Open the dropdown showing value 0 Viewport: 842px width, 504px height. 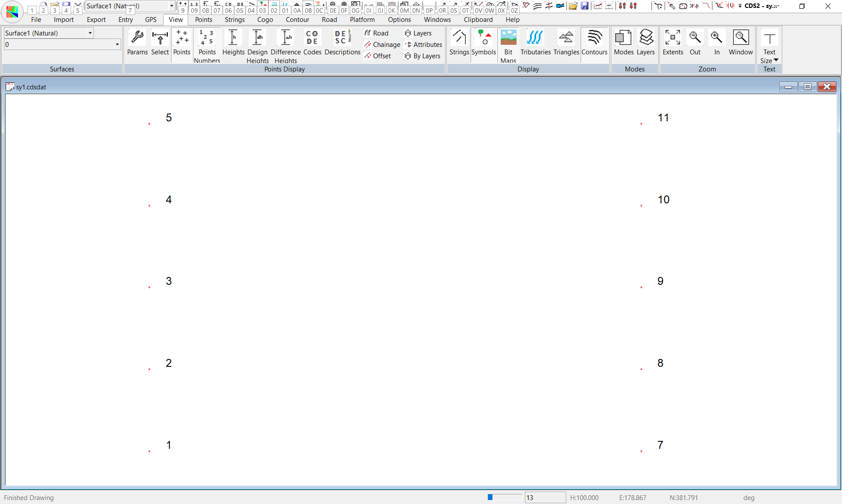pyautogui.click(x=117, y=44)
